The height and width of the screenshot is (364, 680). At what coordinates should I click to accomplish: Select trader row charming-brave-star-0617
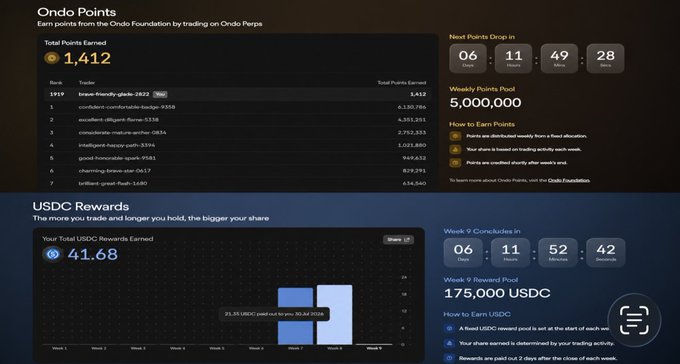click(x=238, y=171)
